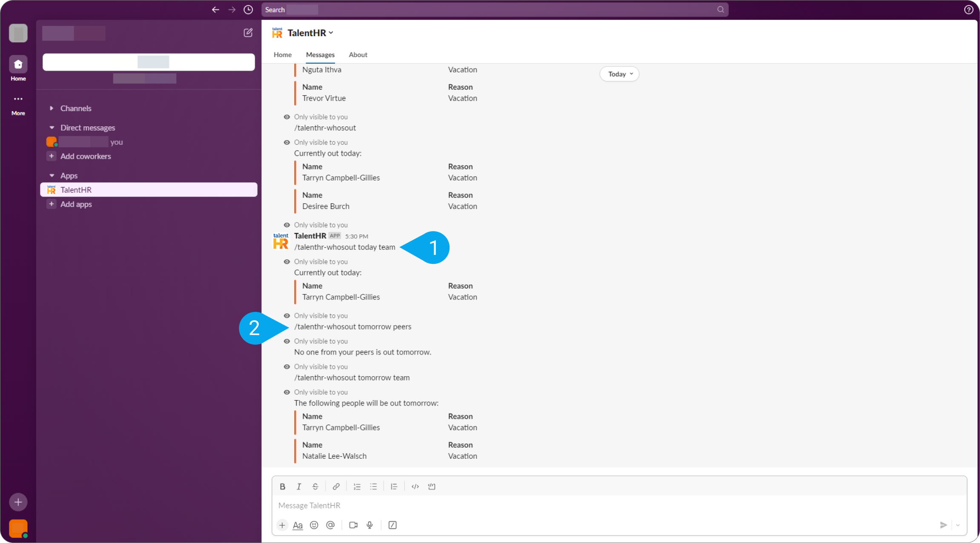Viewport: 980px width, 543px height.
Task: Open slash shortcuts icon
Action: tap(393, 525)
